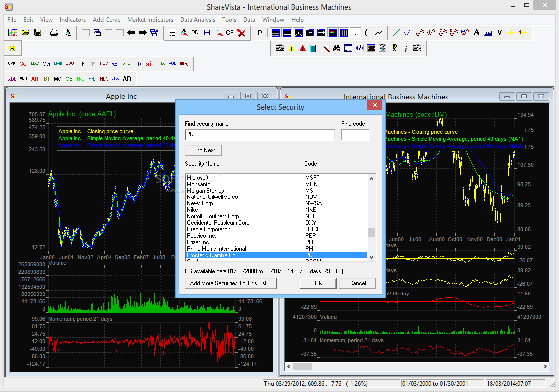Click the right arrow next icon
Screen dimensions: 559x392
click(143, 33)
